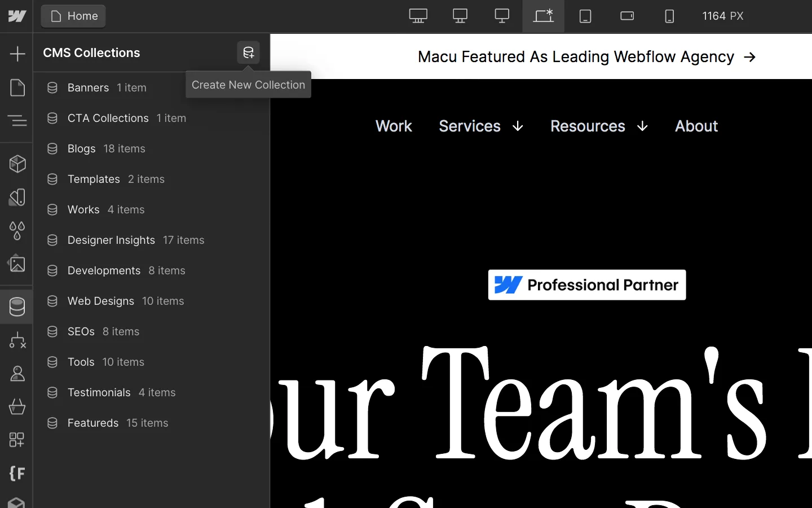Open the Ecommerce panel
The image size is (812, 508).
tap(17, 407)
